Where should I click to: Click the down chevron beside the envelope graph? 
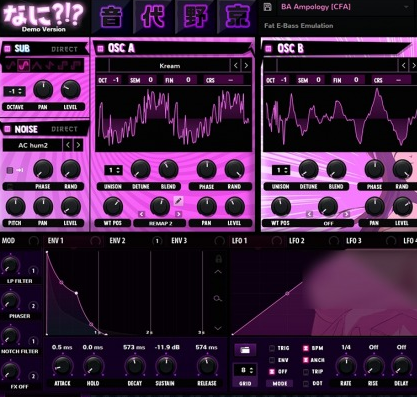[218, 328]
